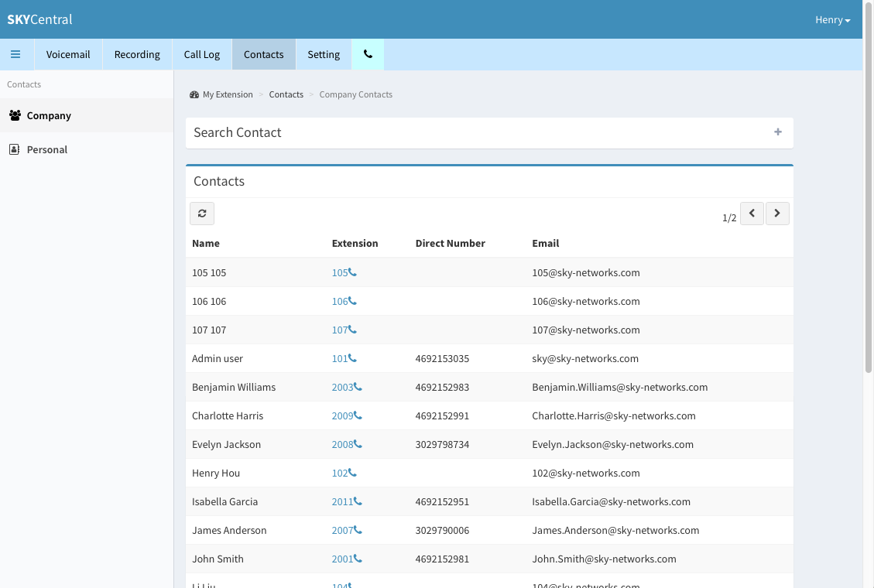Call extension 105 phone icon
Viewport: 874px width, 588px height.
[352, 272]
